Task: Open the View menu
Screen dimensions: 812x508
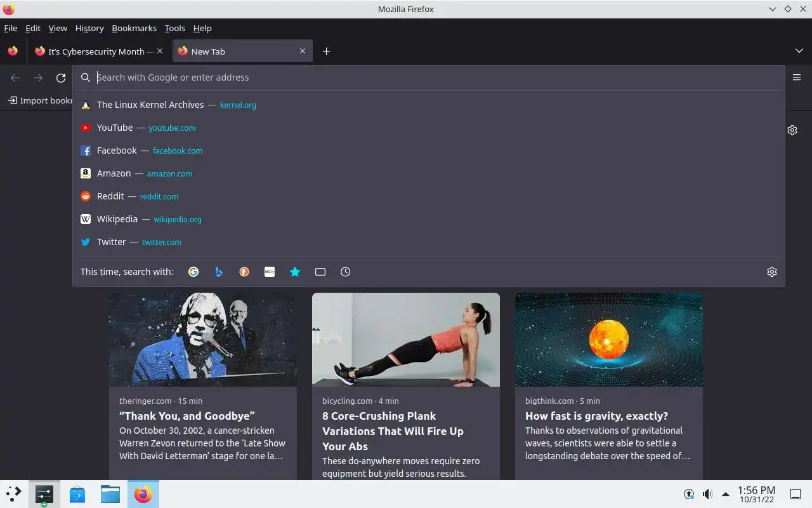Action: (58, 28)
